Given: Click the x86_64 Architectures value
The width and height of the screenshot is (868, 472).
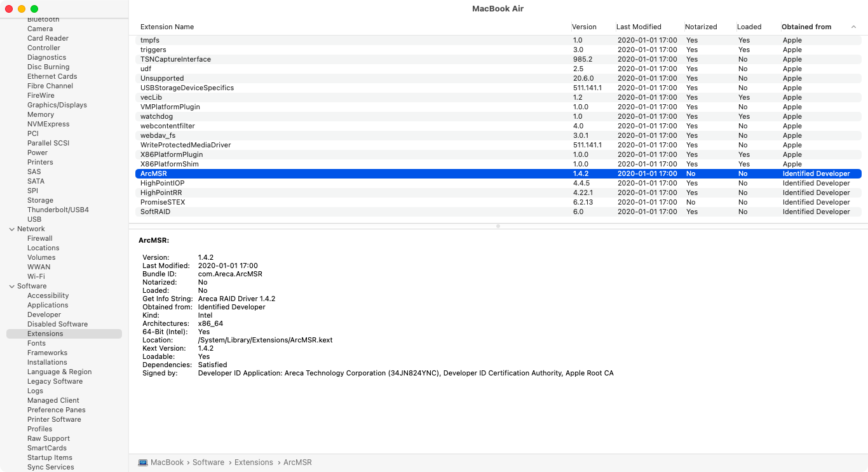Looking at the screenshot, I should tap(211, 323).
